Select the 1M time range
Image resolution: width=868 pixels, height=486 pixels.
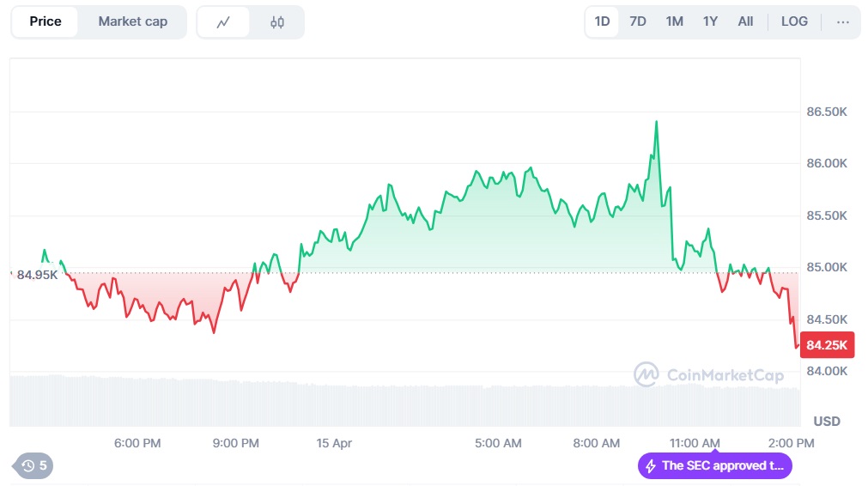[675, 21]
